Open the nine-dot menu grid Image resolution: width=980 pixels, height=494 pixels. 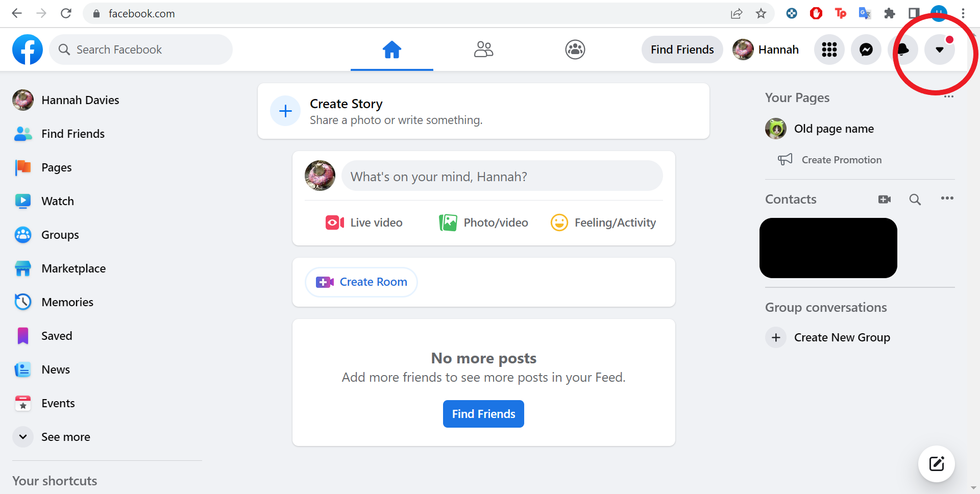(x=829, y=50)
